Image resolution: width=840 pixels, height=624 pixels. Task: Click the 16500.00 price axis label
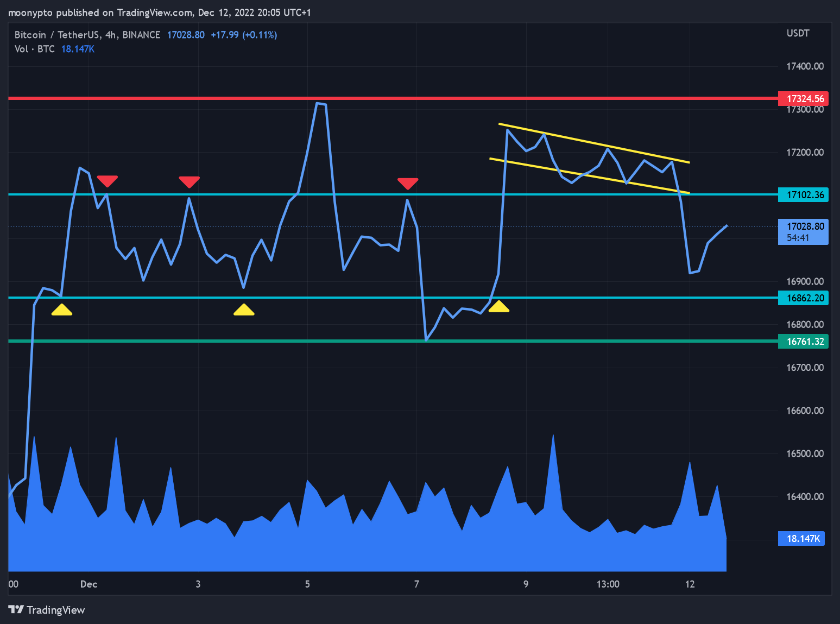(x=805, y=453)
